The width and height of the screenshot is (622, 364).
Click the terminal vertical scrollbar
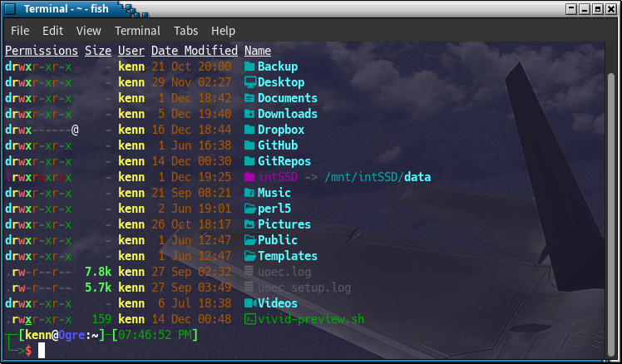coord(611,214)
